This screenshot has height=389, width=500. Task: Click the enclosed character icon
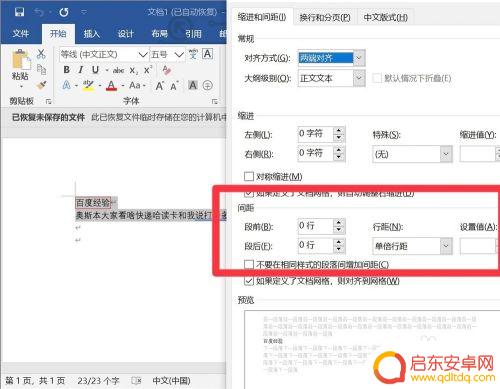pyautogui.click(x=207, y=86)
